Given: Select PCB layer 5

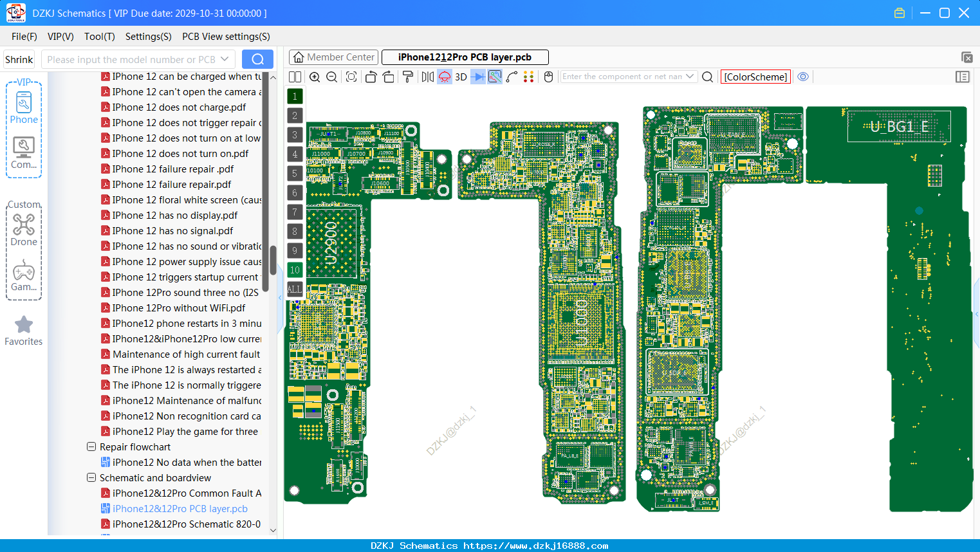Looking at the screenshot, I should coord(295,174).
